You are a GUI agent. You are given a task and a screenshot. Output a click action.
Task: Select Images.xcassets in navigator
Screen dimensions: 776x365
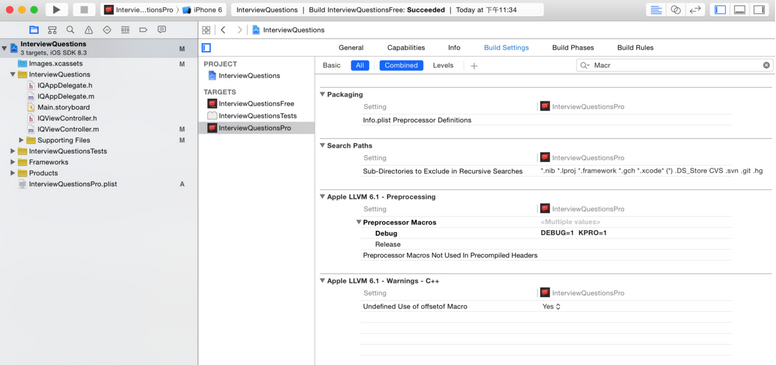click(55, 64)
